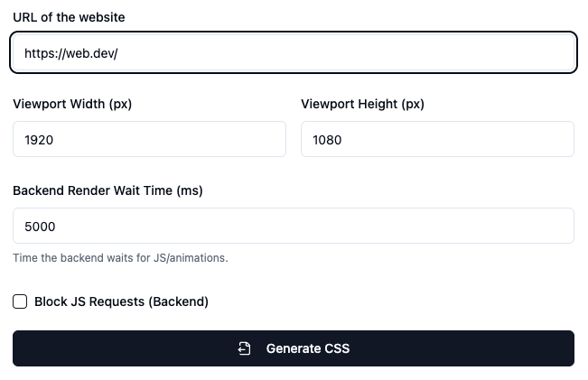Viewport: 588px width, 380px height.
Task: Click into the Viewport Height input
Action: tap(437, 140)
